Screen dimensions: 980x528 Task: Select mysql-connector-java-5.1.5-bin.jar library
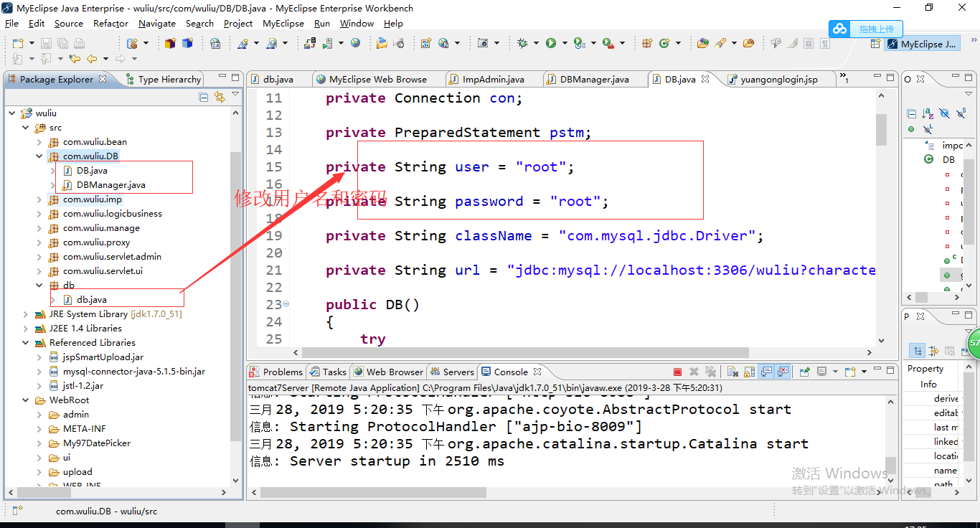click(x=134, y=372)
